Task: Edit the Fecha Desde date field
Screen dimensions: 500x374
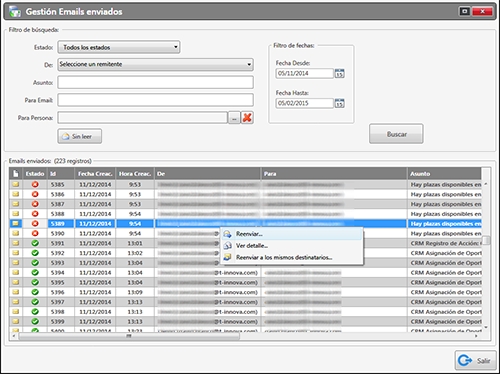Action: [x=304, y=73]
